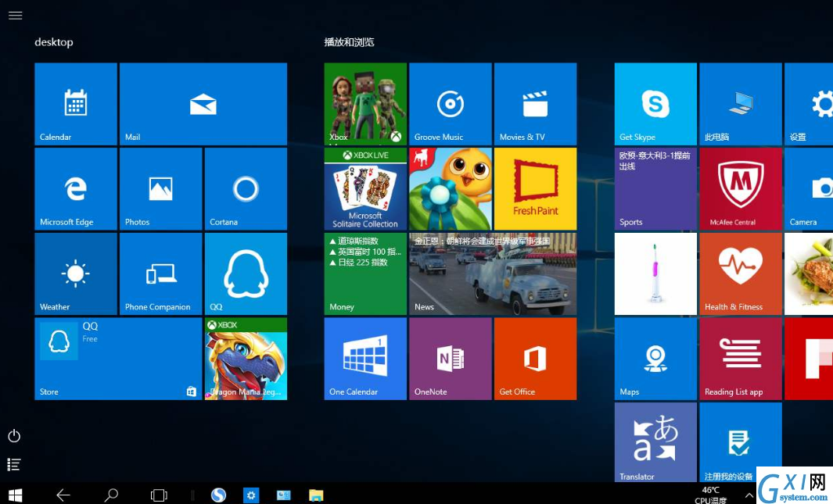The width and height of the screenshot is (833, 504).
Task: Open the OneNote tile
Action: coord(451,359)
